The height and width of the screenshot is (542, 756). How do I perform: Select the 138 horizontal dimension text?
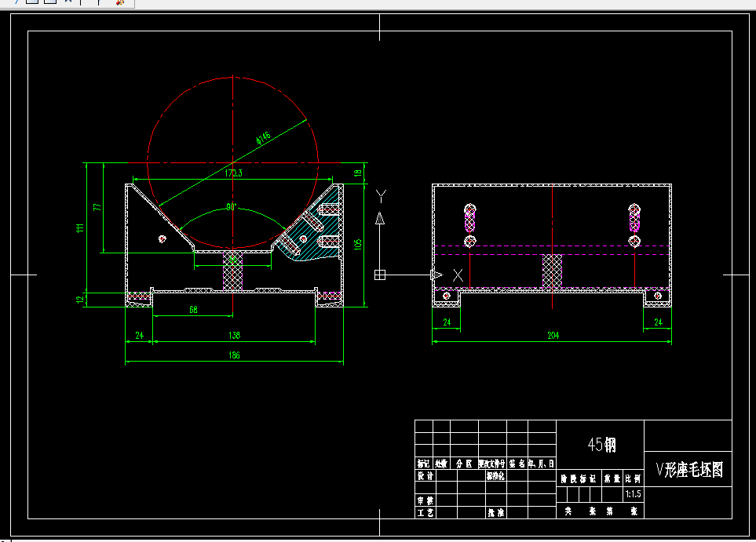click(x=234, y=335)
